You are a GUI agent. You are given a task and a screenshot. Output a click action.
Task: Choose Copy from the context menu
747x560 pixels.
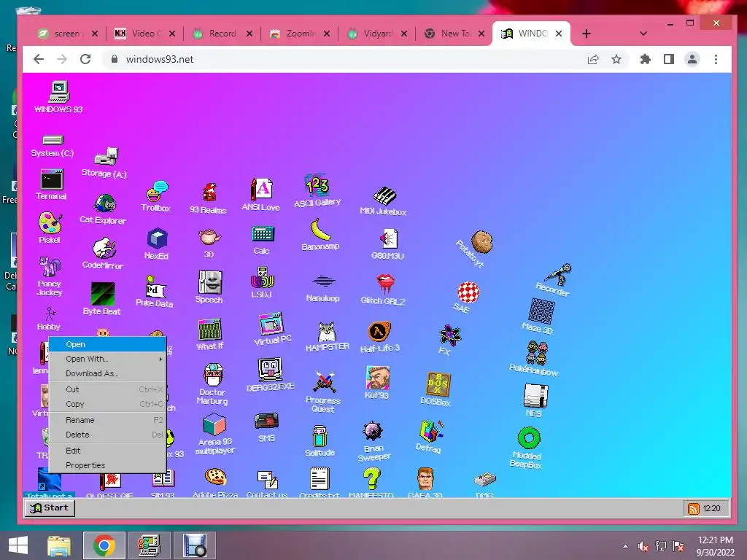tap(108, 404)
